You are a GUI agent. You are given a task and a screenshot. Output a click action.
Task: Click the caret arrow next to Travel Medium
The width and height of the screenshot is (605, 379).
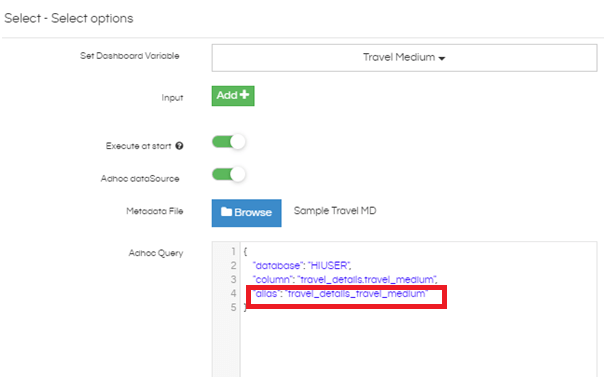pyautogui.click(x=442, y=58)
